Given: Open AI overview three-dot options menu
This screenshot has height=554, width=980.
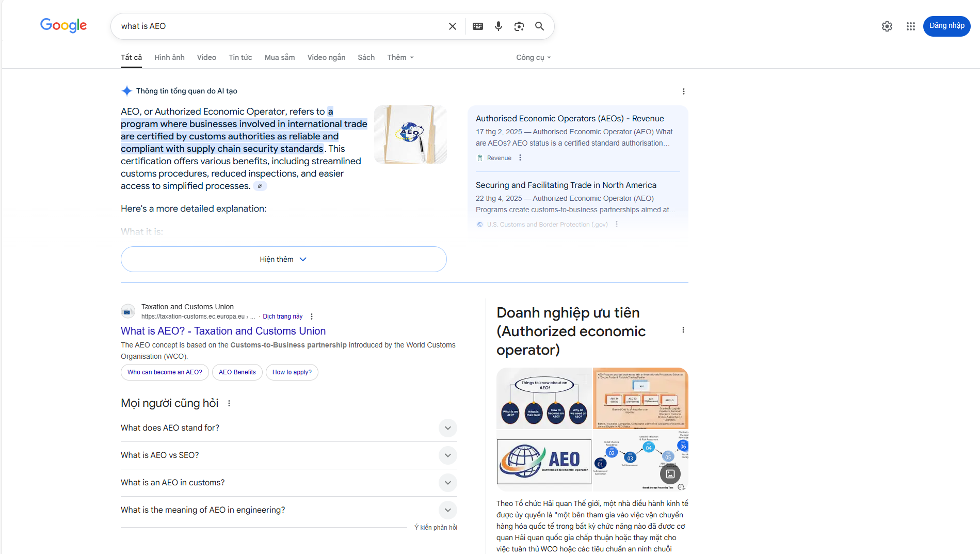Looking at the screenshot, I should 683,91.
